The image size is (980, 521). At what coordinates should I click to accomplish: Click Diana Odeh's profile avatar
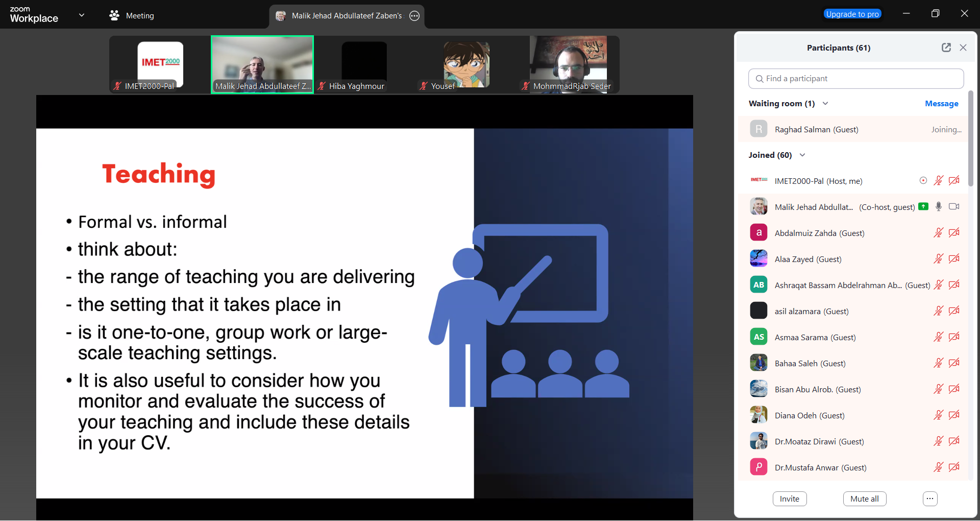point(758,415)
